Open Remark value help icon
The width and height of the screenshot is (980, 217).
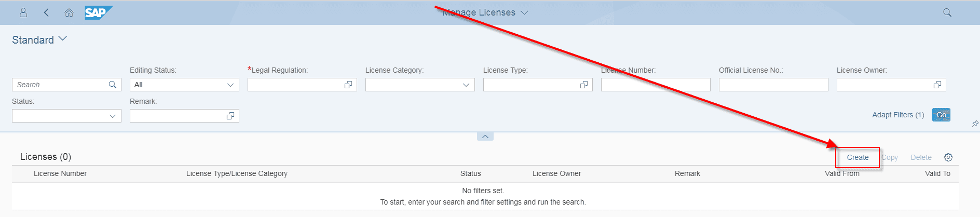(x=230, y=116)
